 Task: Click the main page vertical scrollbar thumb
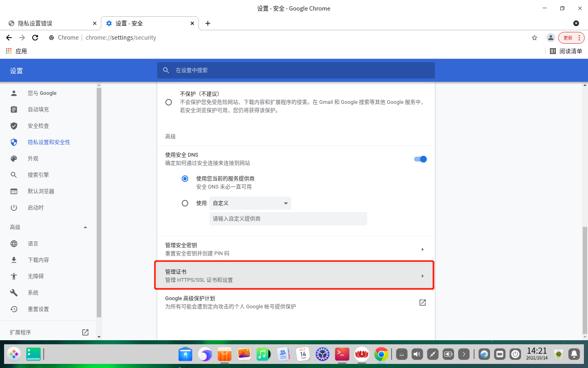pos(585,280)
